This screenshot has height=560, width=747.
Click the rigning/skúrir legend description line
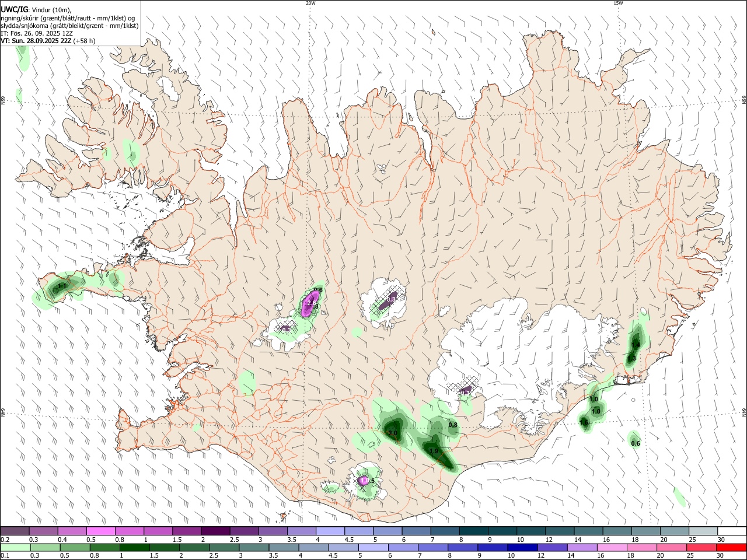pos(68,18)
